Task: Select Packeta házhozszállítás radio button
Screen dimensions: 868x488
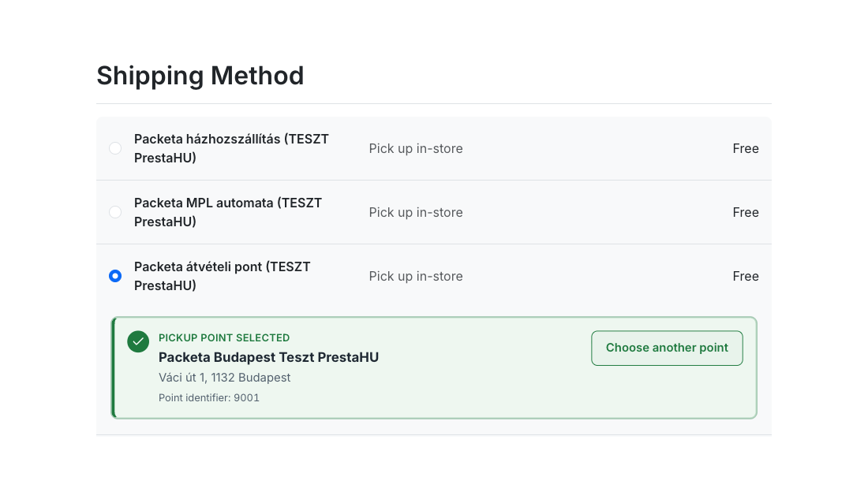Action: (115, 148)
